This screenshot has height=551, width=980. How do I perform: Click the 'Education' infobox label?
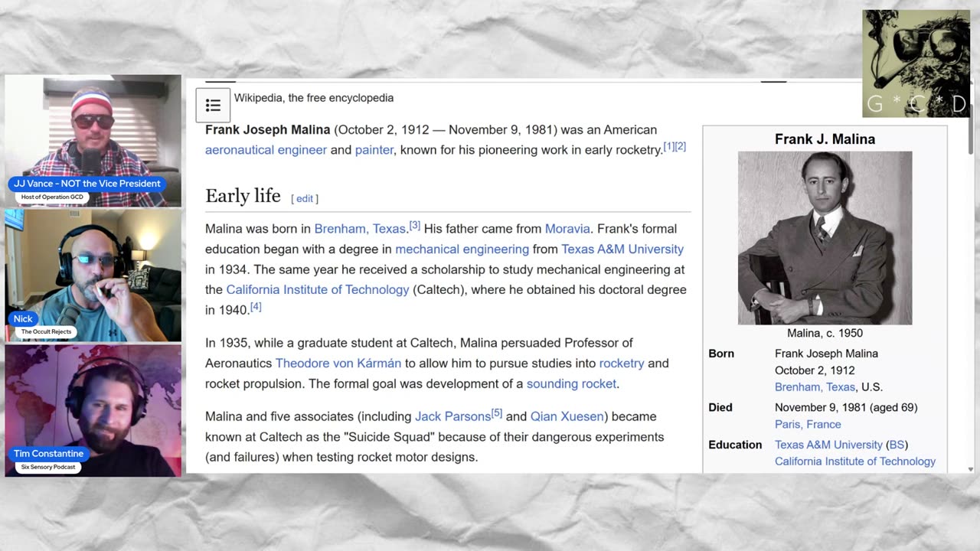(735, 445)
